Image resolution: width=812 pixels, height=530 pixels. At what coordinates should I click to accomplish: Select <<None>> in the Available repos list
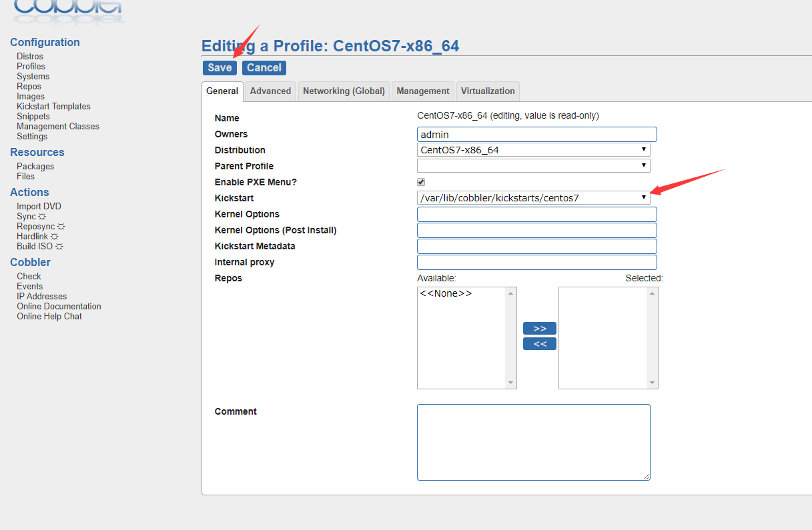(446, 293)
